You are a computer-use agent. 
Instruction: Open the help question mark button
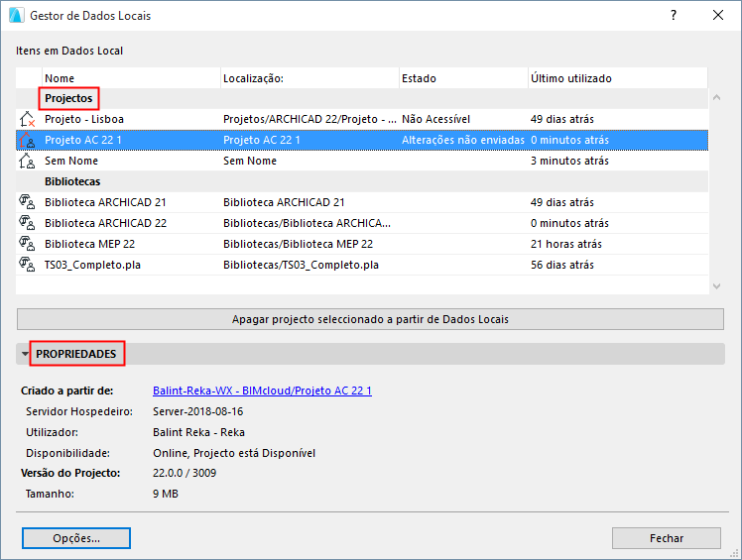coord(674,15)
